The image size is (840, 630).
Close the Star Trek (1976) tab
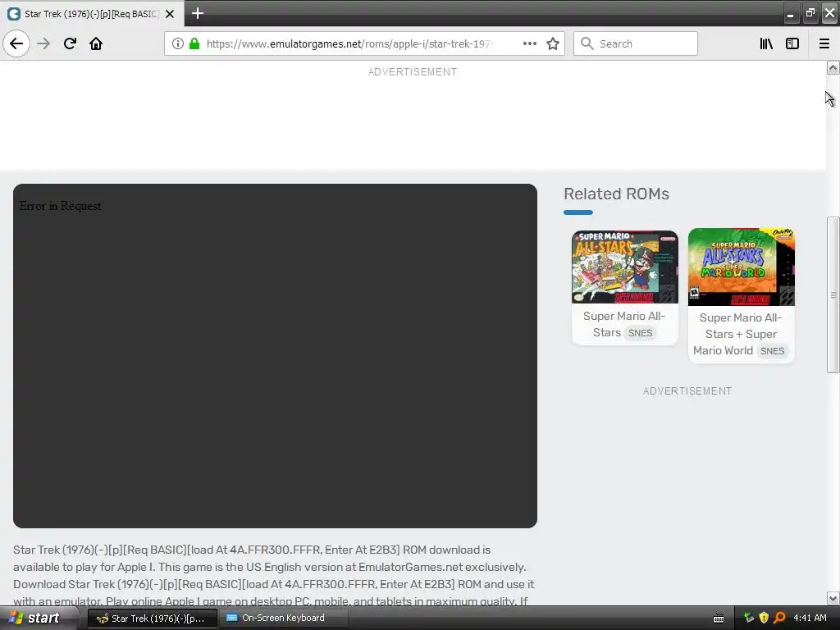point(170,14)
